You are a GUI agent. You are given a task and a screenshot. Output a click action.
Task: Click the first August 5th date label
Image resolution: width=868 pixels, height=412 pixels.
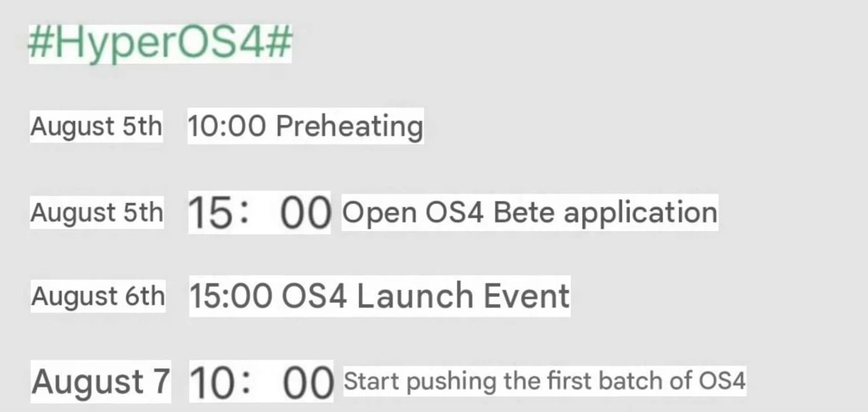(x=96, y=127)
